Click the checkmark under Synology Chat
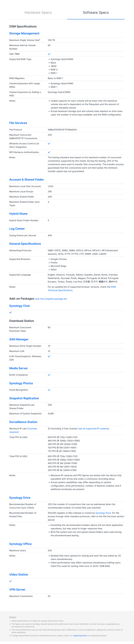This screenshot has height=644, width=134. click(11, 312)
